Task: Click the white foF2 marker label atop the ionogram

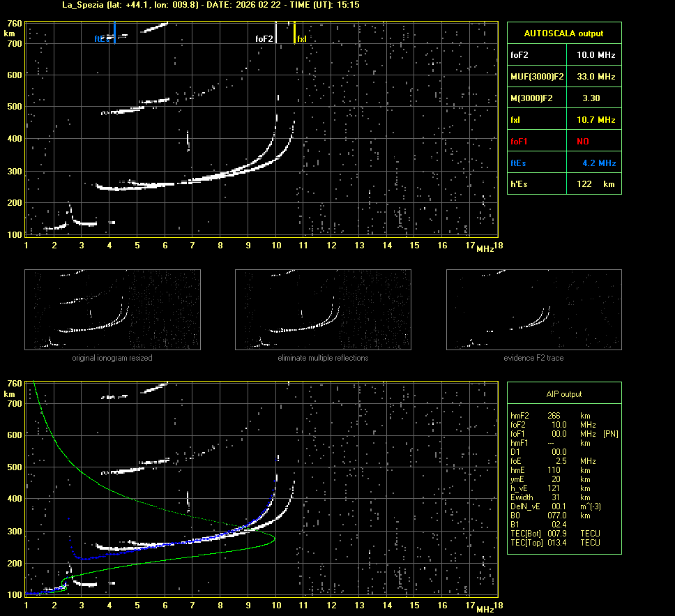Action: click(264, 39)
